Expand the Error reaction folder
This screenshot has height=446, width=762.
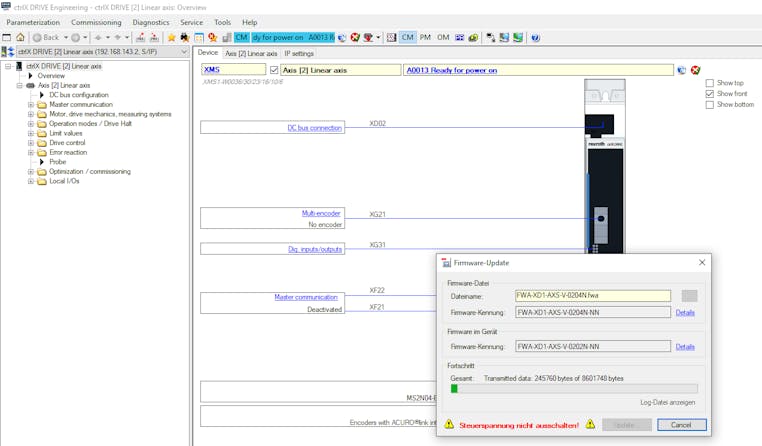coord(31,153)
